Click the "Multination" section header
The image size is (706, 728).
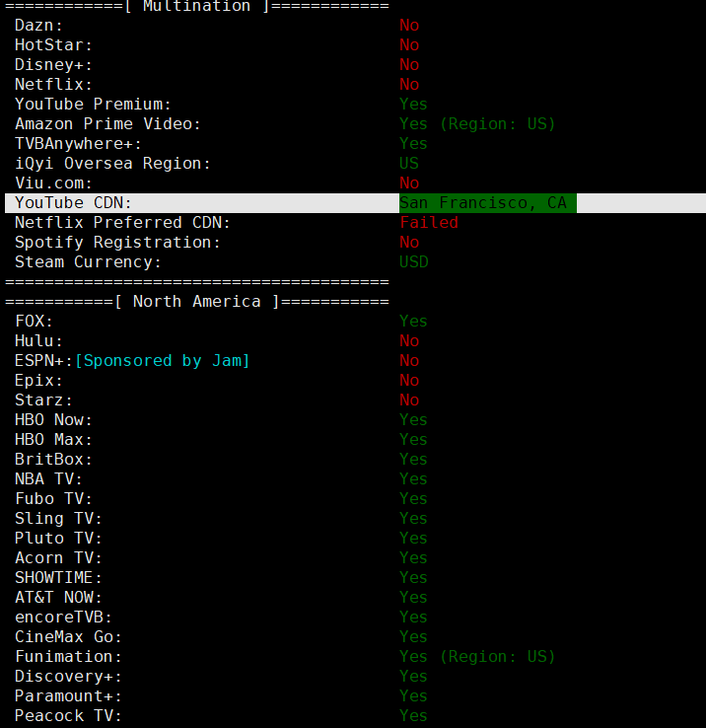pyautogui.click(x=196, y=6)
